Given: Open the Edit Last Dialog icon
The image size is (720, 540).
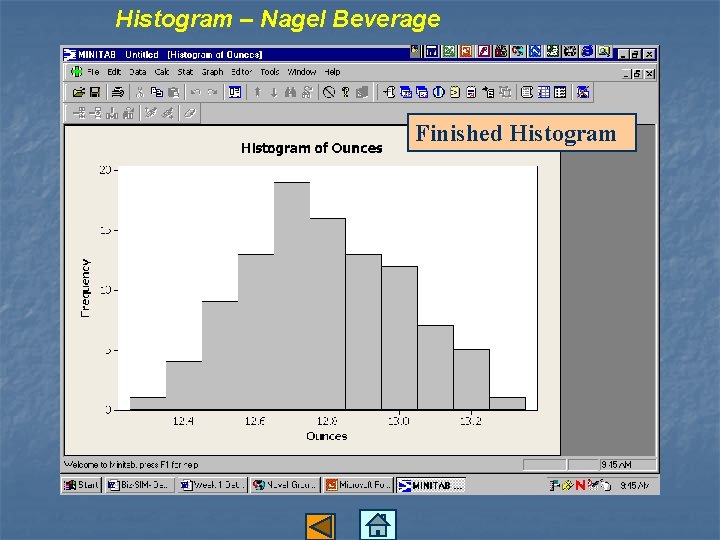Looking at the screenshot, I should click(x=235, y=92).
